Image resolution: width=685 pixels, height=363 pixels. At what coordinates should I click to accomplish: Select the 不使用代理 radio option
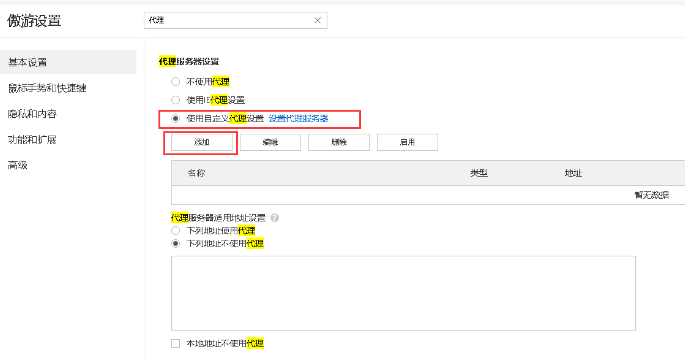point(176,82)
